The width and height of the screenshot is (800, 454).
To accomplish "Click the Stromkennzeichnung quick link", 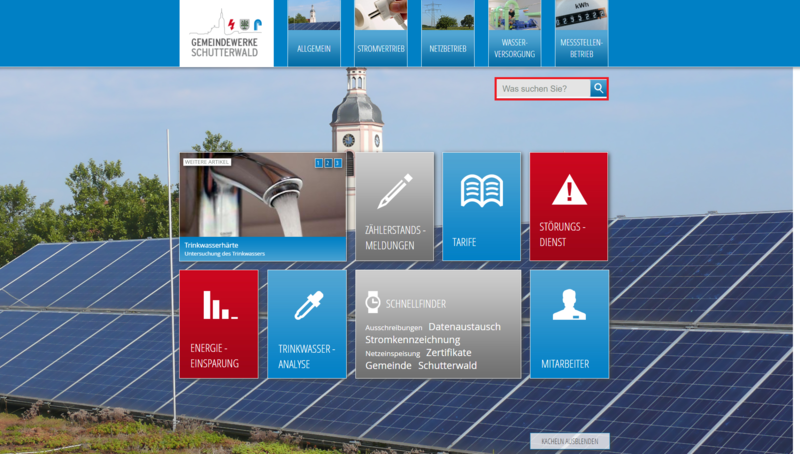I will [x=413, y=340].
